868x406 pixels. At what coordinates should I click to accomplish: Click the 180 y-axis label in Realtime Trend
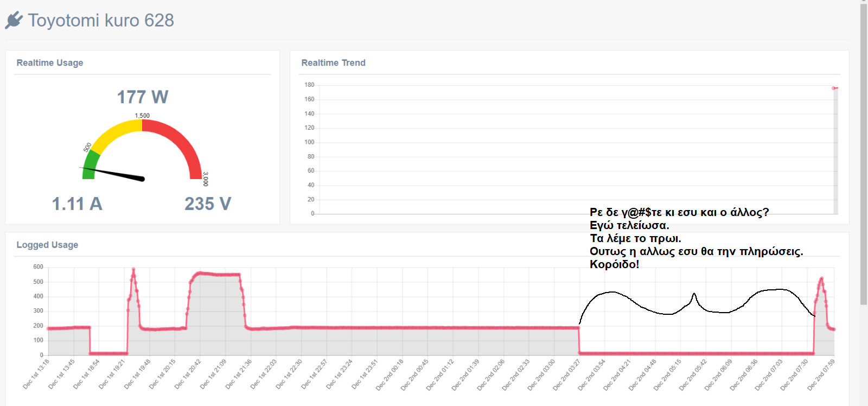click(x=309, y=85)
